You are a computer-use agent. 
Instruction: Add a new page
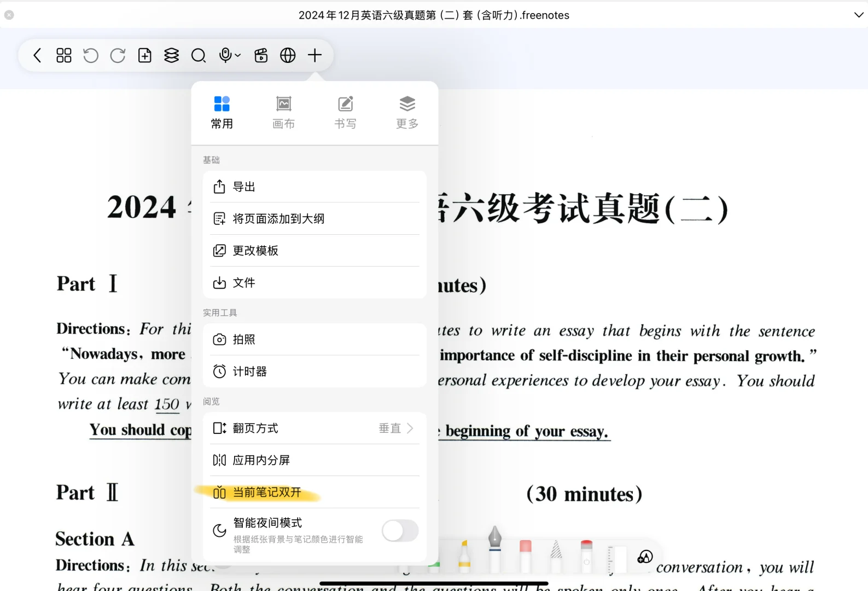point(145,55)
